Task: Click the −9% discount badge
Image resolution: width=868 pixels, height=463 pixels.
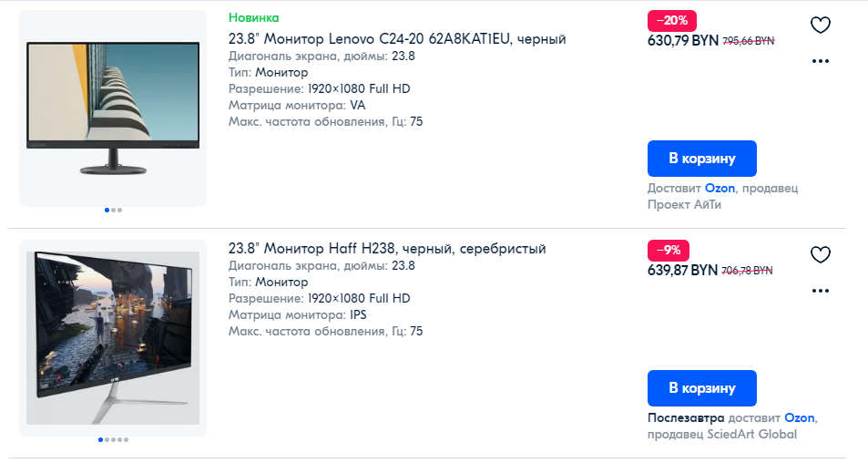Action: pos(669,251)
